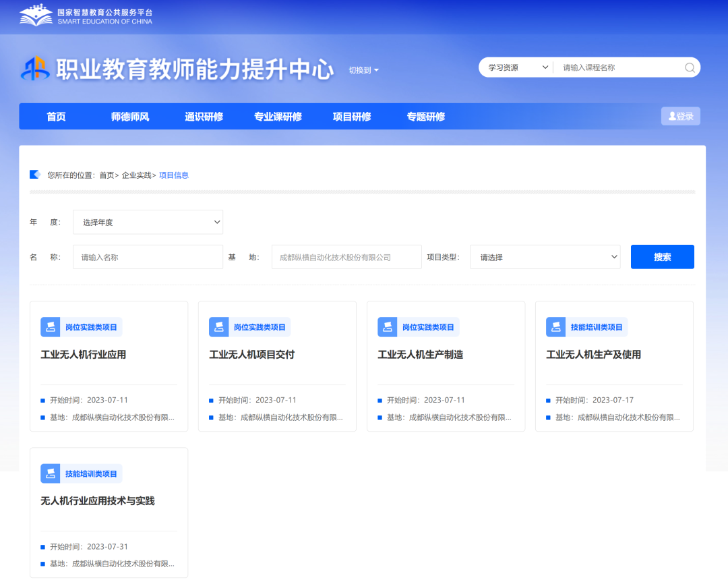Click the Smart Education of China logo
The image size is (728, 582).
point(86,16)
